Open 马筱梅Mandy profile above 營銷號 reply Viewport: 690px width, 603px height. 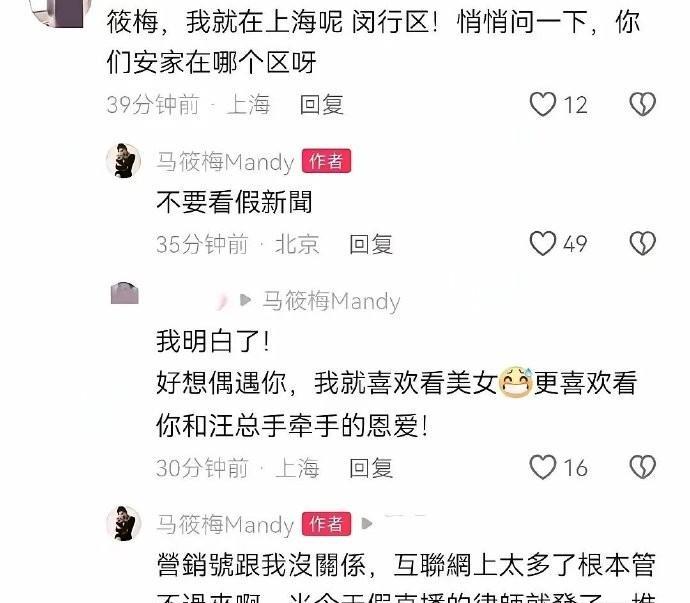pos(225,525)
